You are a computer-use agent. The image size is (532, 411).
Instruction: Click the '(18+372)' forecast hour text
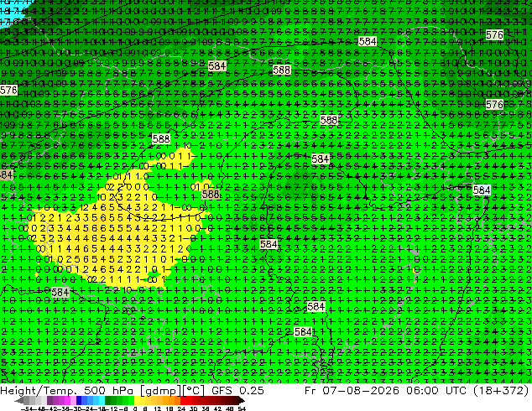tap(502, 391)
